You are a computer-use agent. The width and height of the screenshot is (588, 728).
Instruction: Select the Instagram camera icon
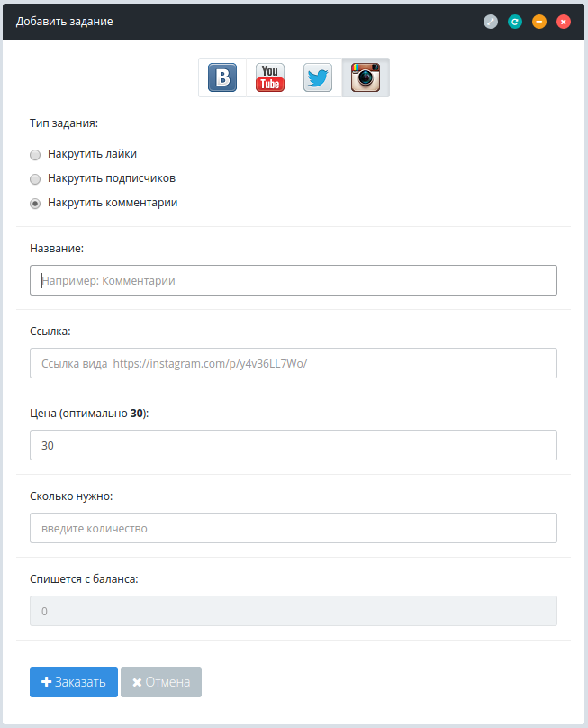[x=366, y=77]
